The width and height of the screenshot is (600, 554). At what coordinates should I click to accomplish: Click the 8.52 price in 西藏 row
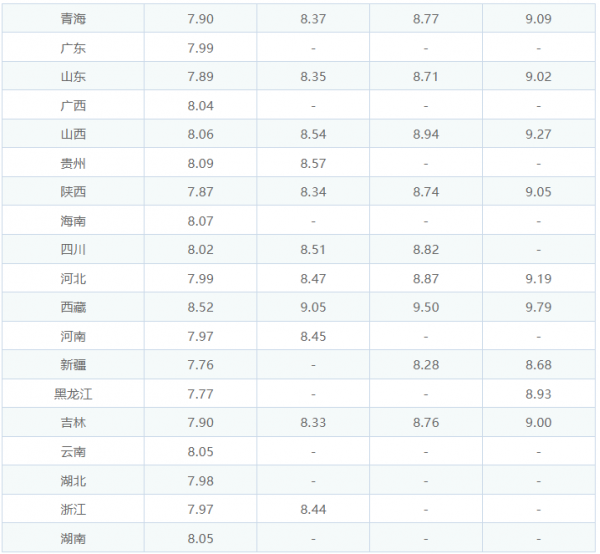point(200,307)
